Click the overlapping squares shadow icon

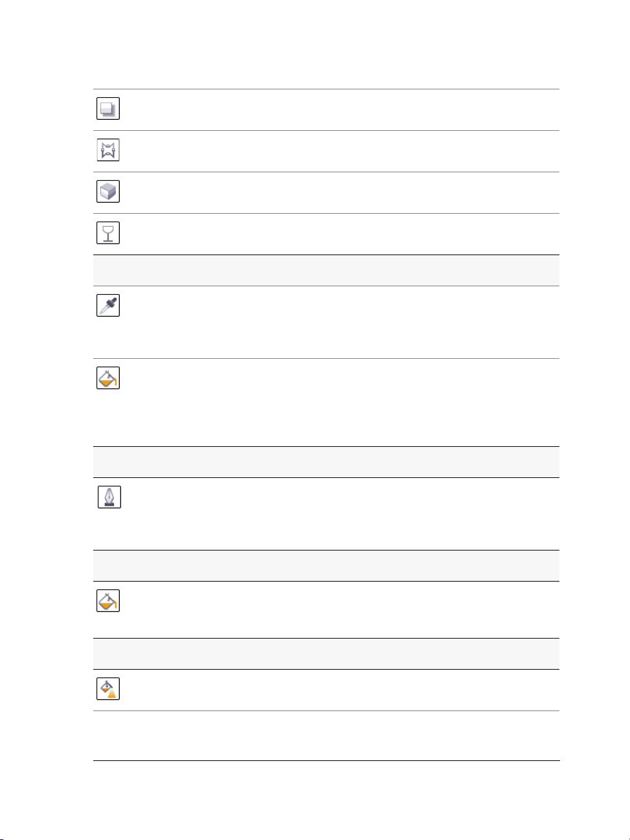(x=108, y=108)
